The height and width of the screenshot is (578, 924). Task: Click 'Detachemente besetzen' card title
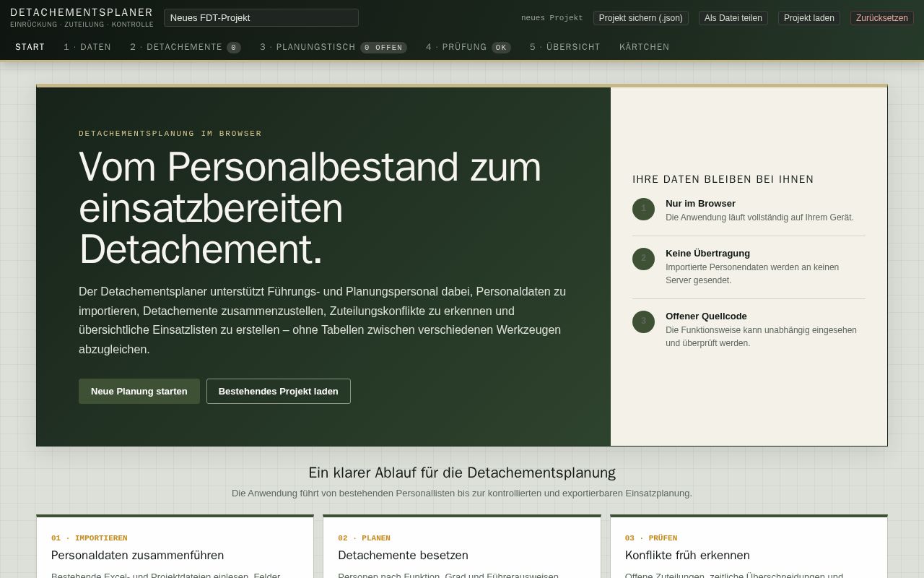tap(403, 555)
